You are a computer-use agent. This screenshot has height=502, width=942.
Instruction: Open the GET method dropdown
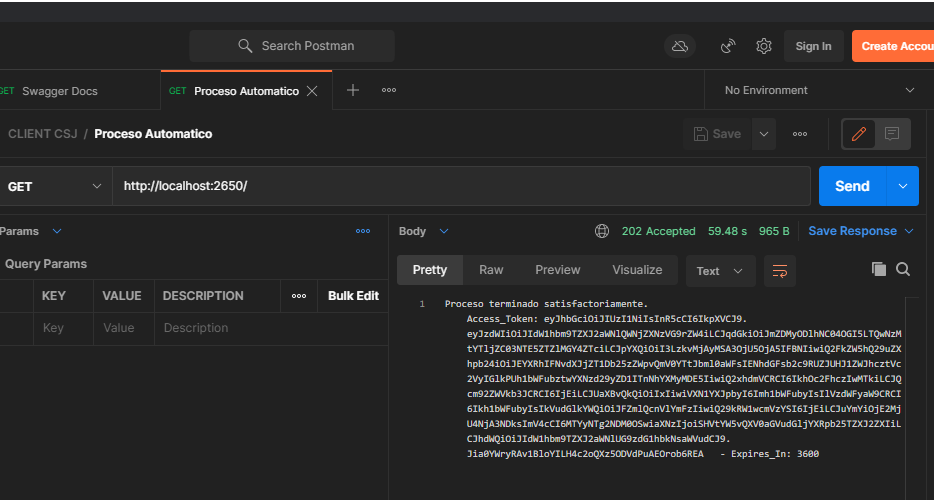point(54,186)
